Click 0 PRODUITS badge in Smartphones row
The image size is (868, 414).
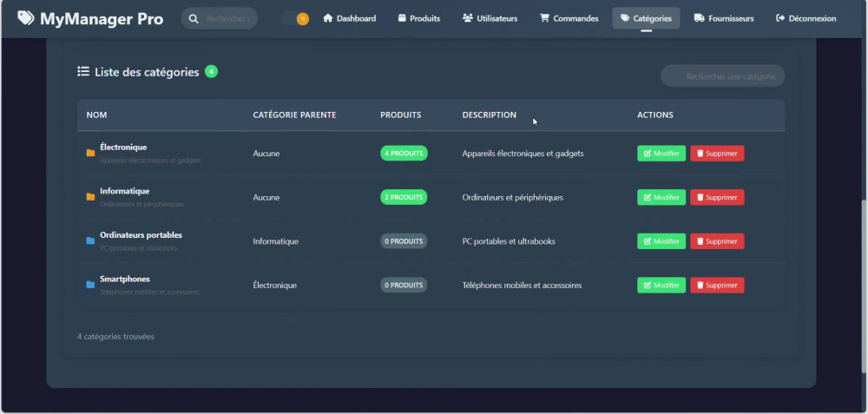pyautogui.click(x=404, y=285)
